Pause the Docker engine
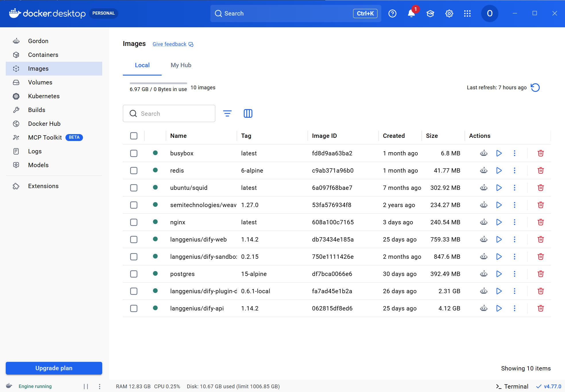The width and height of the screenshot is (565, 392). (x=86, y=386)
